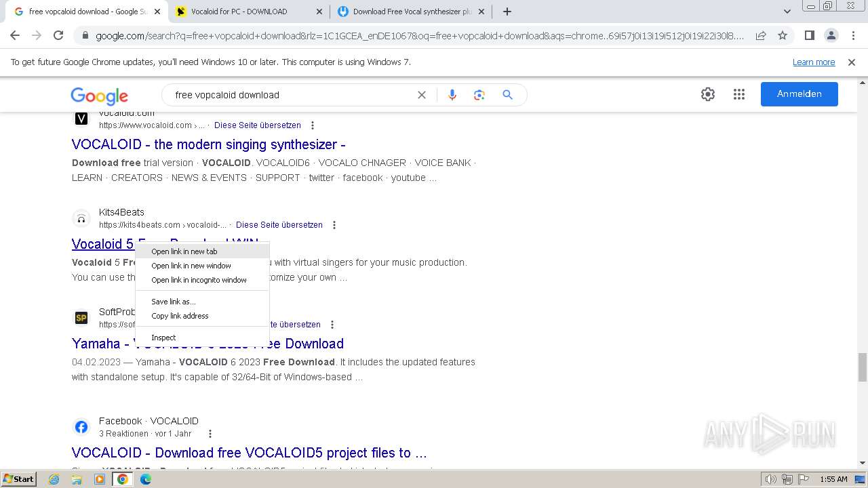Screen dimensions: 868x488
Task: Click the browser forward arrow
Action: point(37,35)
